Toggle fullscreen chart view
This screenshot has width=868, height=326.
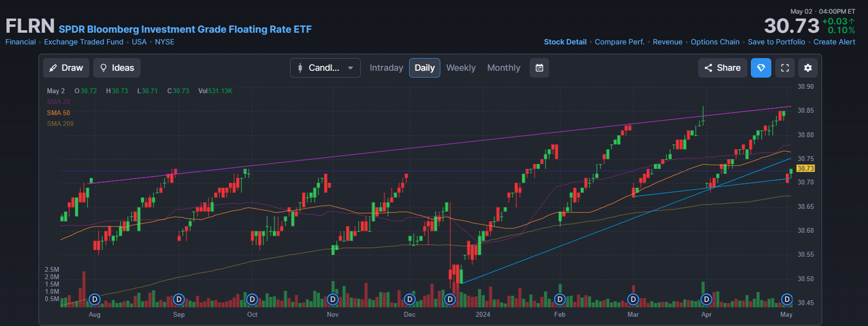click(x=785, y=68)
